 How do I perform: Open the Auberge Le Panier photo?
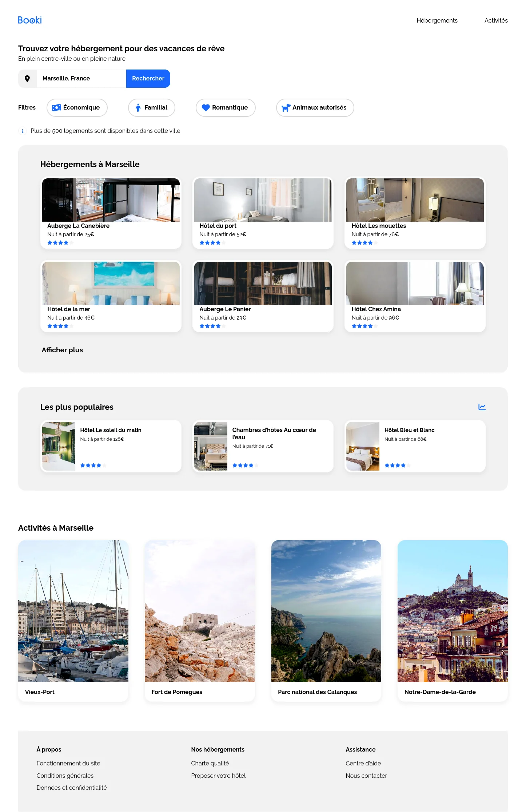pos(263,284)
